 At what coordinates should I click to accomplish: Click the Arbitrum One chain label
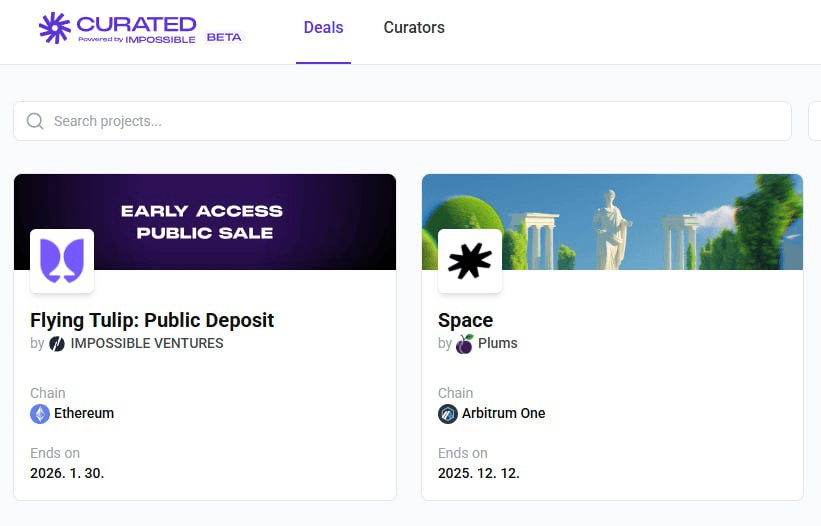(504, 414)
